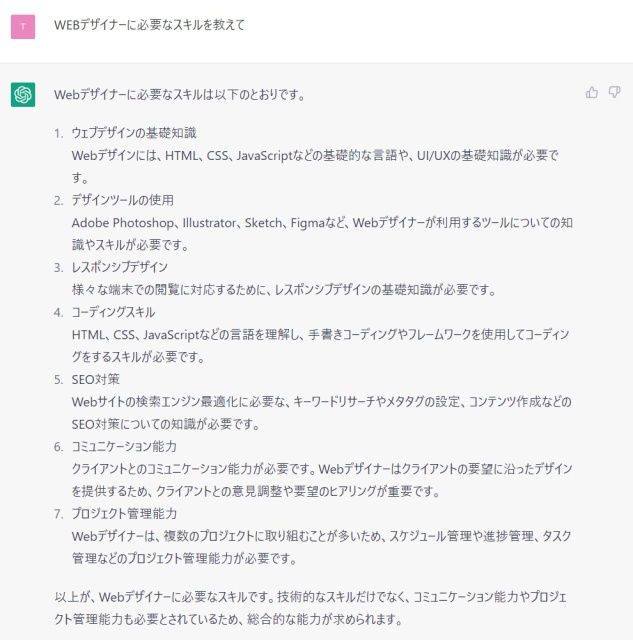Select list heading SEO対策
The width and height of the screenshot is (633, 640).
click(x=96, y=379)
